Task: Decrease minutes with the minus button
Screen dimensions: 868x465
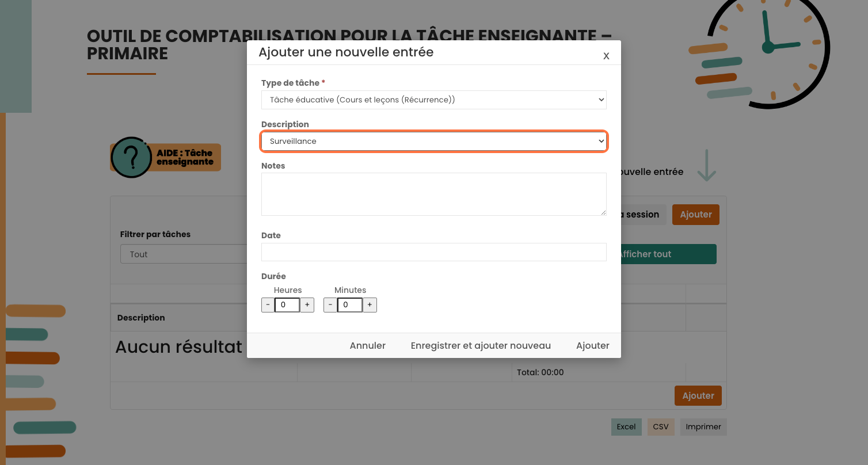Action: pos(330,305)
